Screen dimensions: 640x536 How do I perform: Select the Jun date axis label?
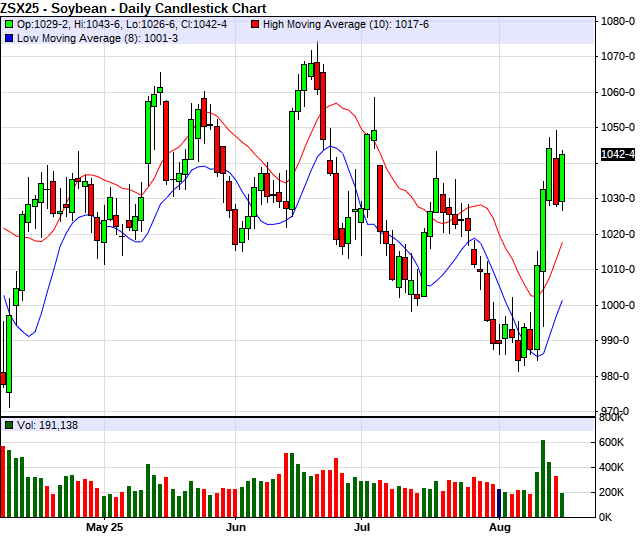click(236, 526)
